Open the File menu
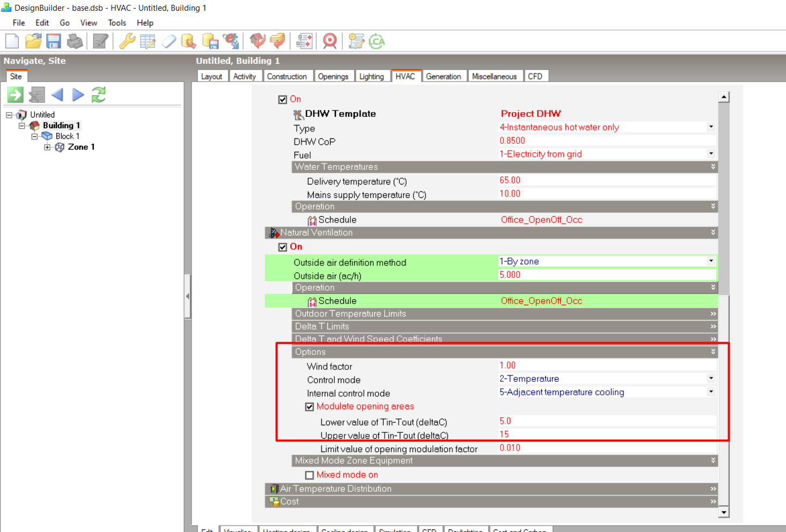 pyautogui.click(x=19, y=23)
